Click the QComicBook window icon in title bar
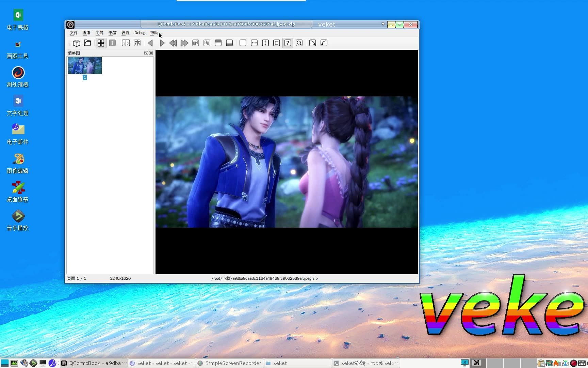The image size is (588, 368). click(70, 25)
